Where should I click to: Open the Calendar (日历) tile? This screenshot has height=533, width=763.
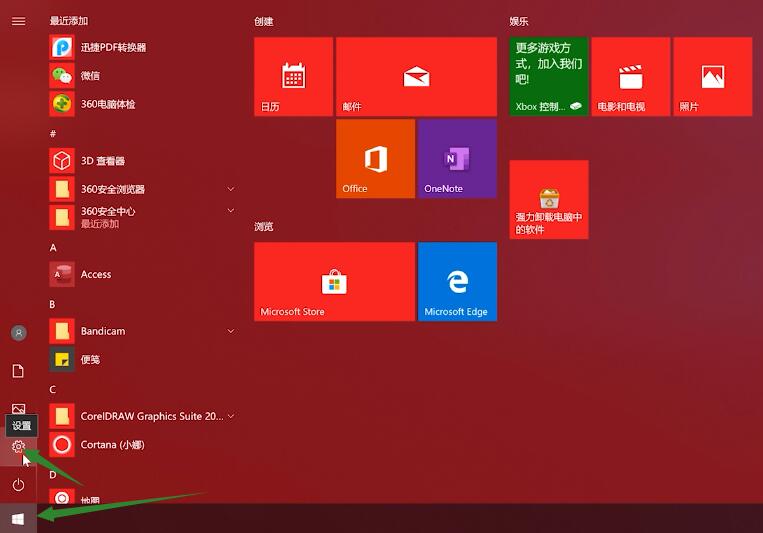293,77
